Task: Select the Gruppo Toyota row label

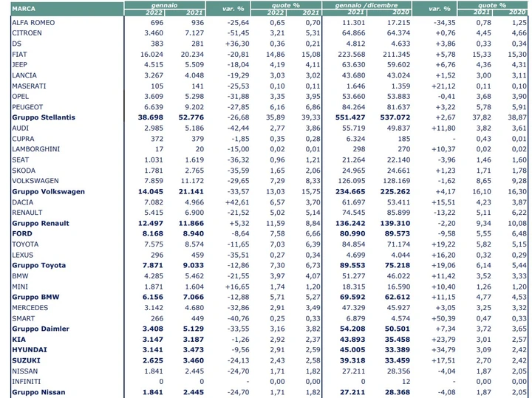Action: tap(39, 265)
